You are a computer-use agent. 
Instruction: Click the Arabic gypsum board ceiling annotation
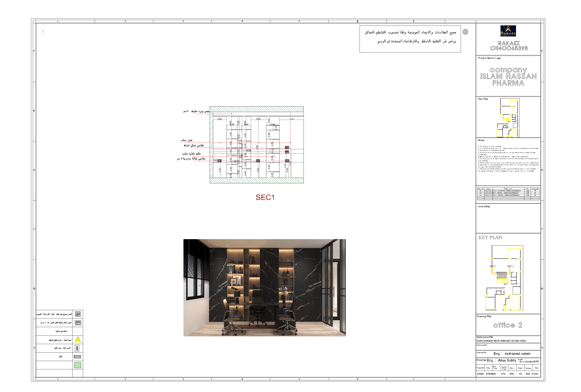point(196,111)
